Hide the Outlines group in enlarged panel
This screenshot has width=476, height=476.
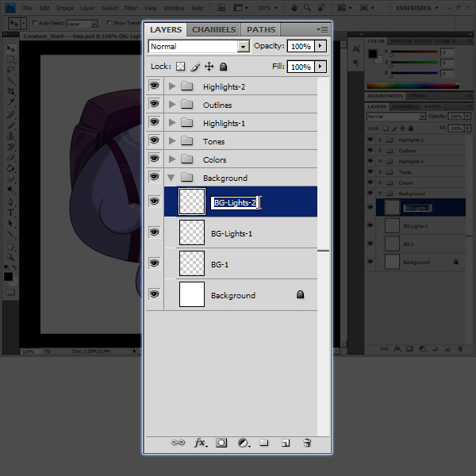click(x=155, y=104)
